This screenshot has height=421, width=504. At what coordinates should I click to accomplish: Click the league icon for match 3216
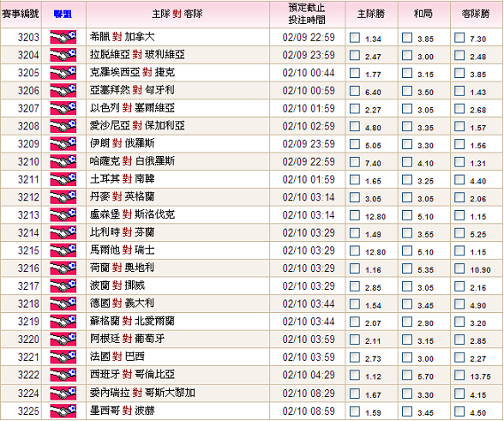(x=63, y=268)
